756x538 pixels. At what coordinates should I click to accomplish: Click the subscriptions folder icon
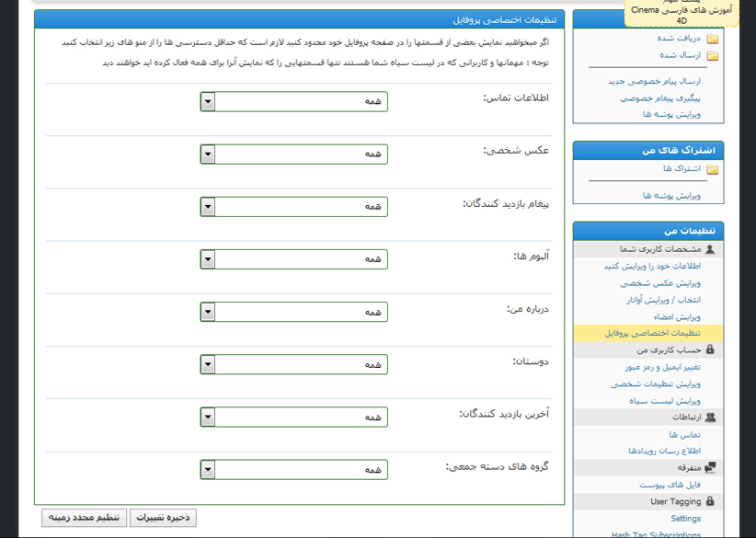pyautogui.click(x=712, y=170)
